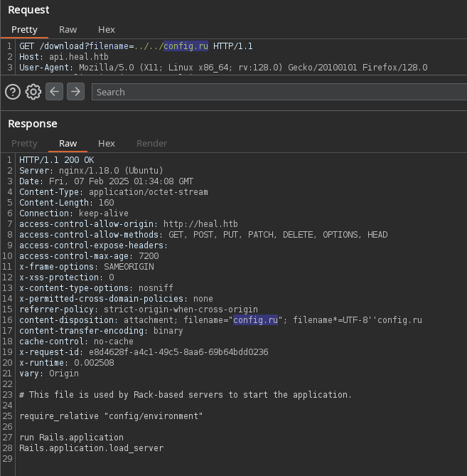467x476 pixels.
Task: Open the Response Render tab
Action: click(151, 144)
